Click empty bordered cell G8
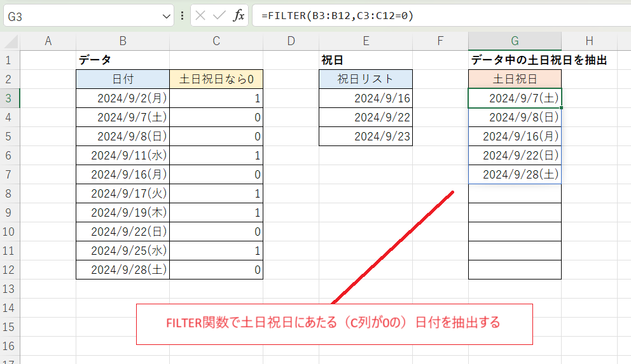631x364 pixels. click(x=515, y=194)
